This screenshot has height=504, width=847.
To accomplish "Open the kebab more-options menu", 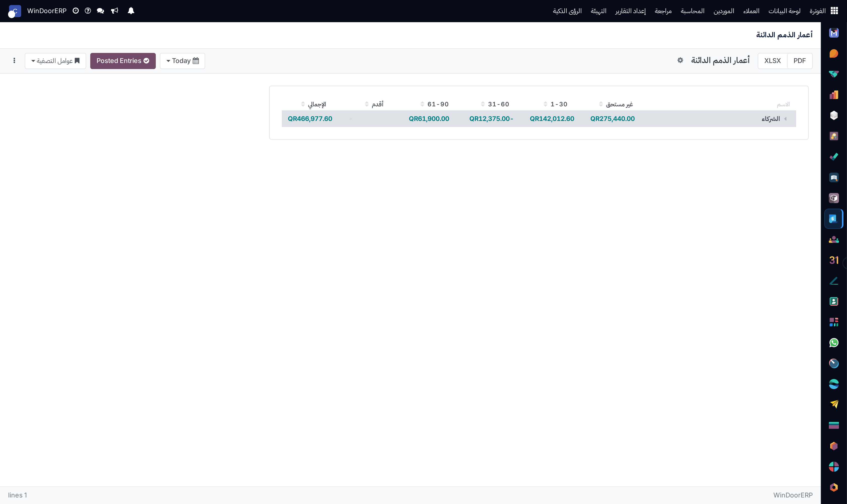I will click(14, 60).
